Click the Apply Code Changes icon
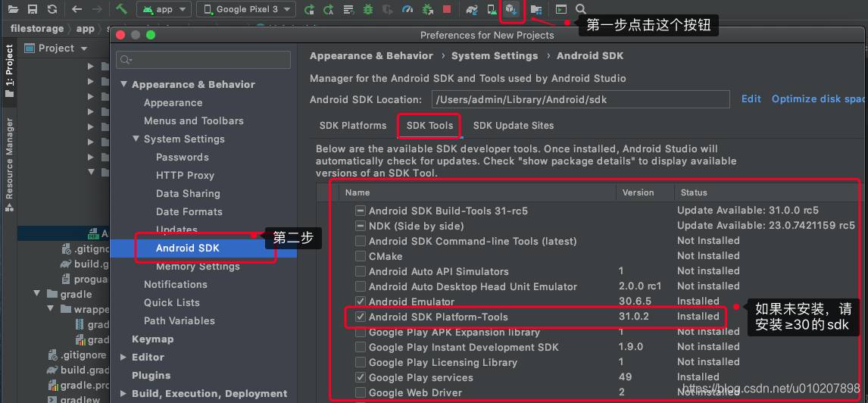Screen dimensions: 868x403 (348, 9)
